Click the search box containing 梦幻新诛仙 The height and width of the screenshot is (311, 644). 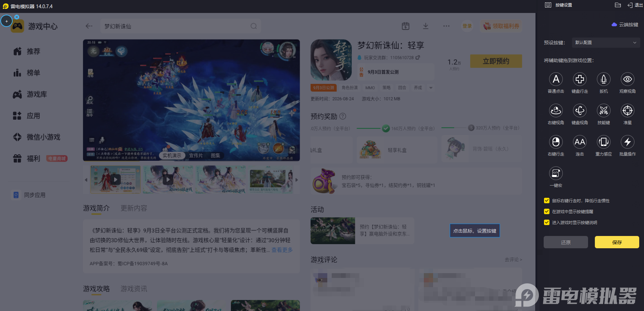181,26
